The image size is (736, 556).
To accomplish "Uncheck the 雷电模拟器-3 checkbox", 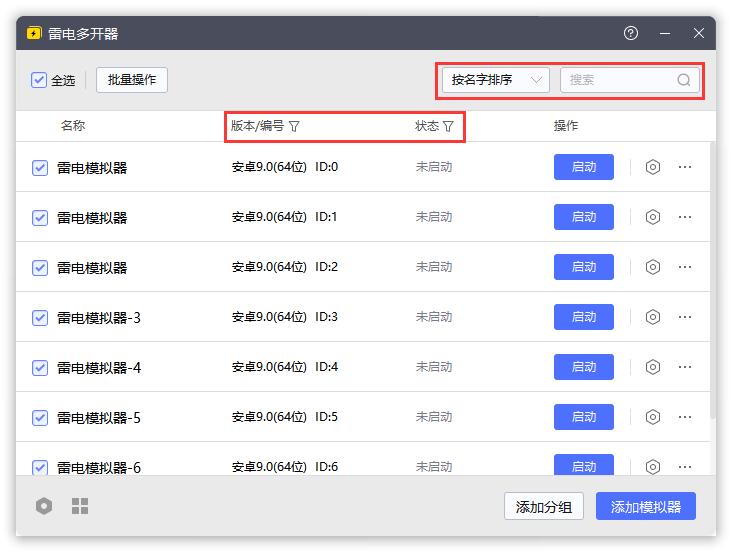I will coord(40,318).
